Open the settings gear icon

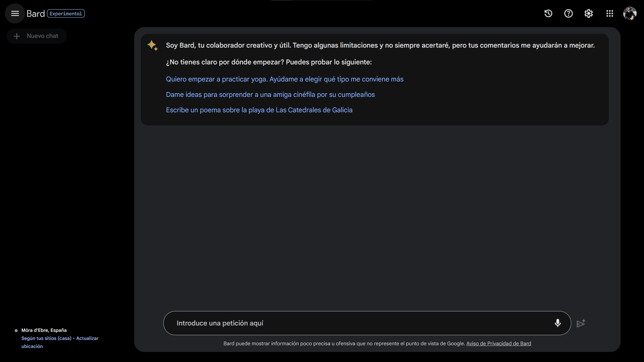click(588, 13)
